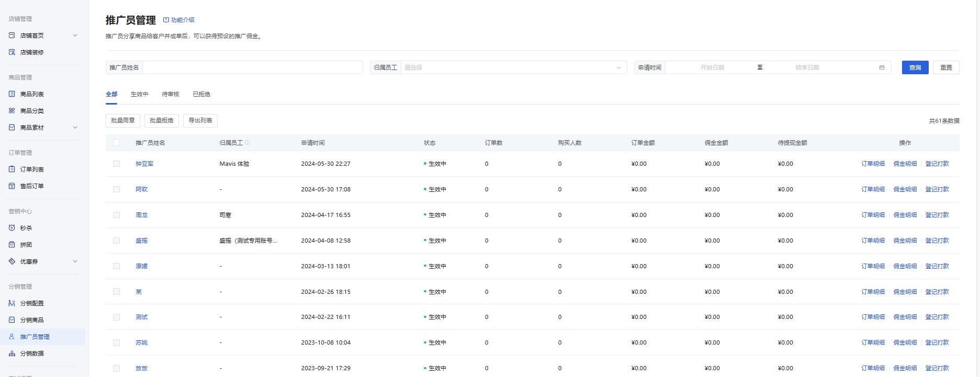
Task: Click the 推广员管理 person icon
Action: click(12, 337)
